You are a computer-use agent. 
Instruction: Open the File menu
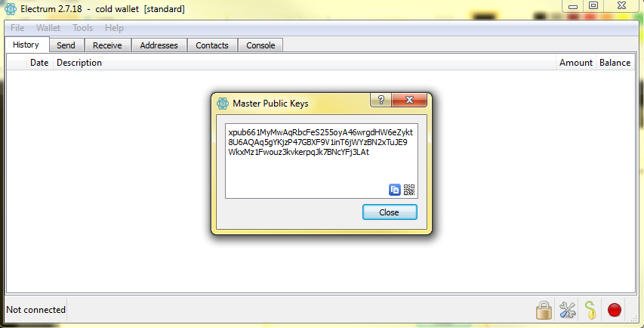pos(17,28)
